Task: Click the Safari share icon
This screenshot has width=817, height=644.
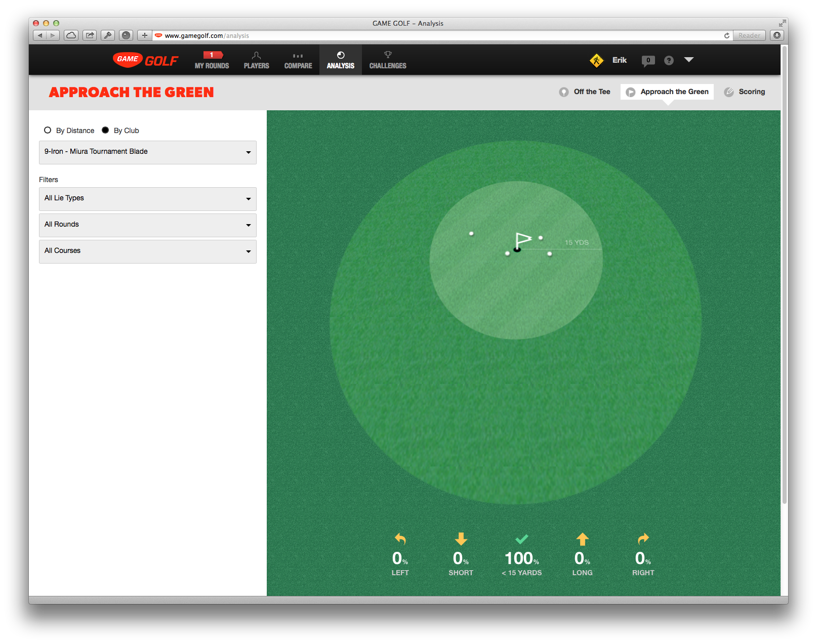Action: [90, 35]
